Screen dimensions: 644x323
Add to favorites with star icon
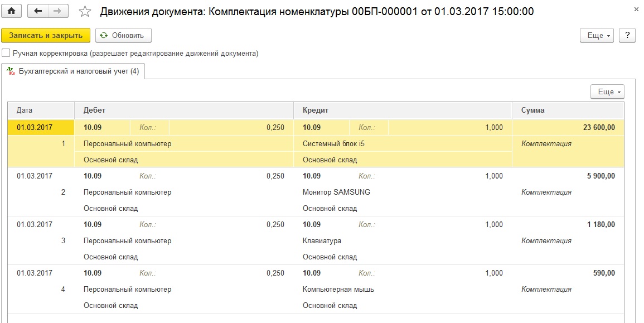(x=85, y=12)
